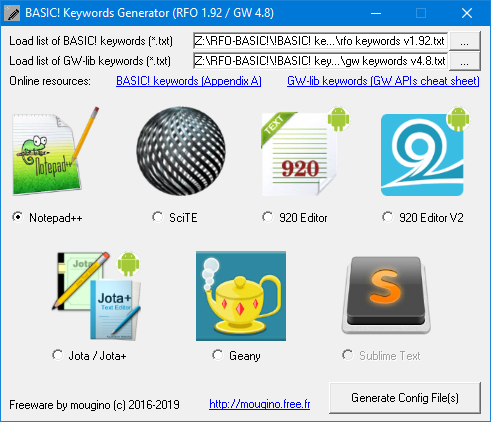Open the http://mougino.free.fr link

pos(260,404)
